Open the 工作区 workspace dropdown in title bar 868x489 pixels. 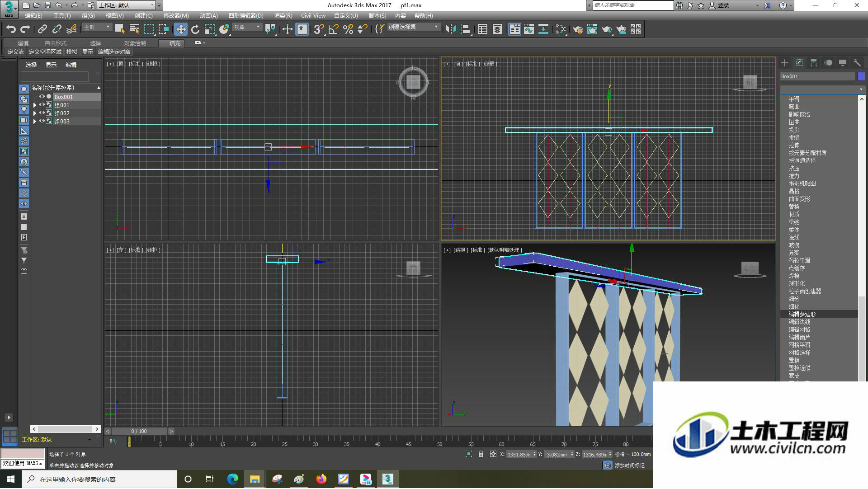[x=126, y=5]
